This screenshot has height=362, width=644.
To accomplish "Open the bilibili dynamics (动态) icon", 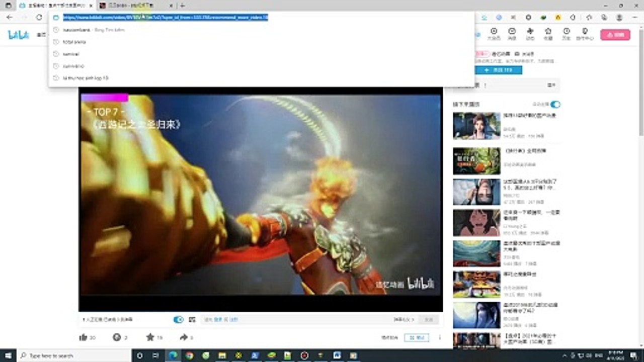I will (x=530, y=34).
